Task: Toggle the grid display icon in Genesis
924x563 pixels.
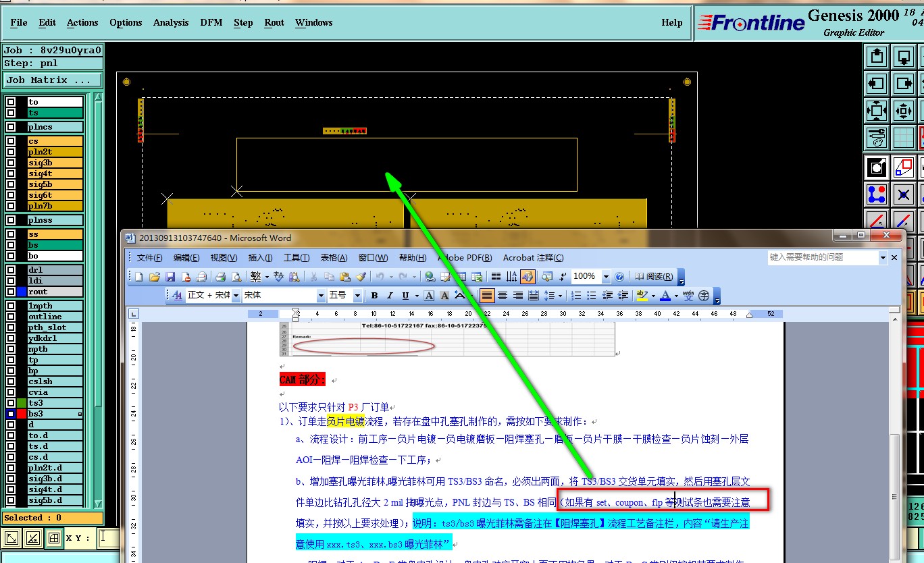Action: click(904, 138)
